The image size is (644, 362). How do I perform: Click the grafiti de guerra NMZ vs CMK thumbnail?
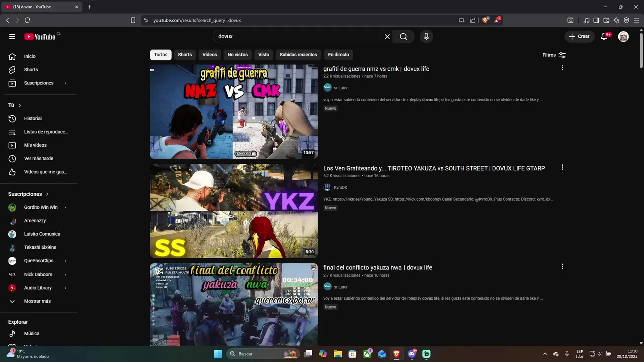234,112
